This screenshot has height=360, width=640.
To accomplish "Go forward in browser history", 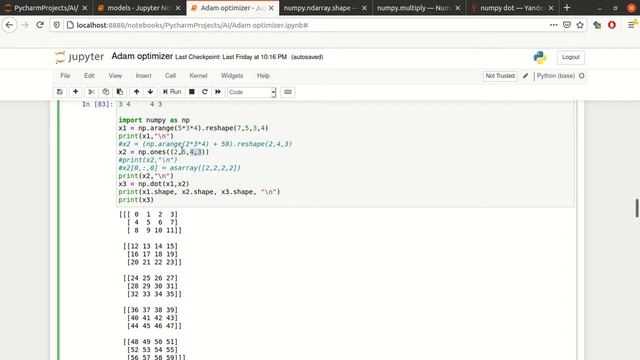I will click(25, 25).
